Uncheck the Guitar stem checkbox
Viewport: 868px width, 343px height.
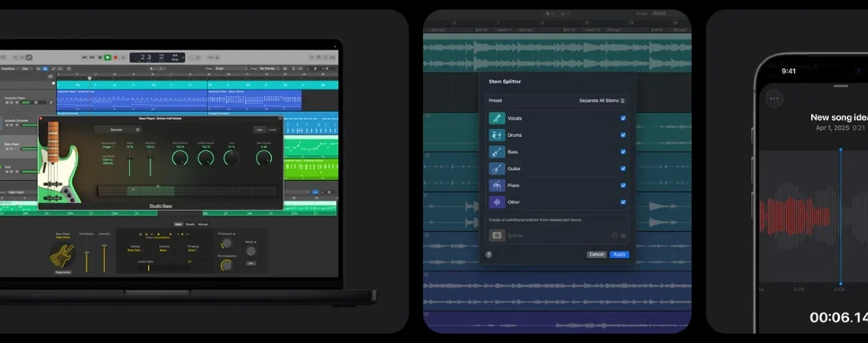click(x=623, y=168)
